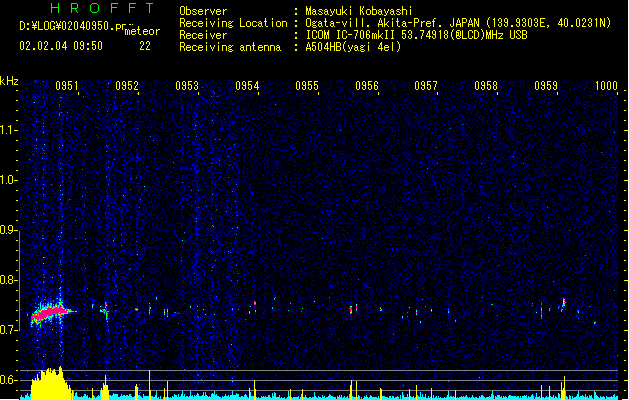Image resolution: width=629 pixels, height=400 pixels.
Task: Select the ICOM IC-706mkII receiver text
Action: (x=416, y=35)
